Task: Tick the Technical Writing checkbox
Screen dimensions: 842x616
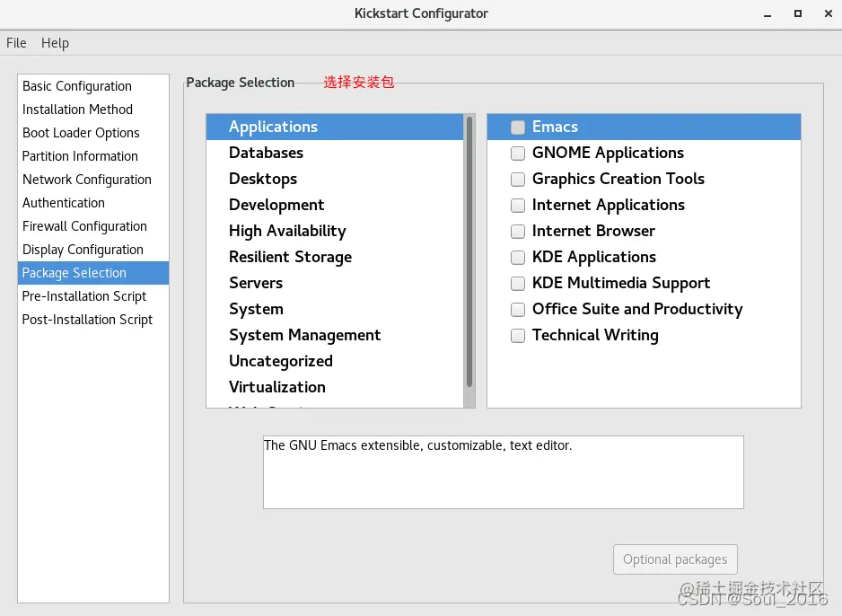Action: 518,336
